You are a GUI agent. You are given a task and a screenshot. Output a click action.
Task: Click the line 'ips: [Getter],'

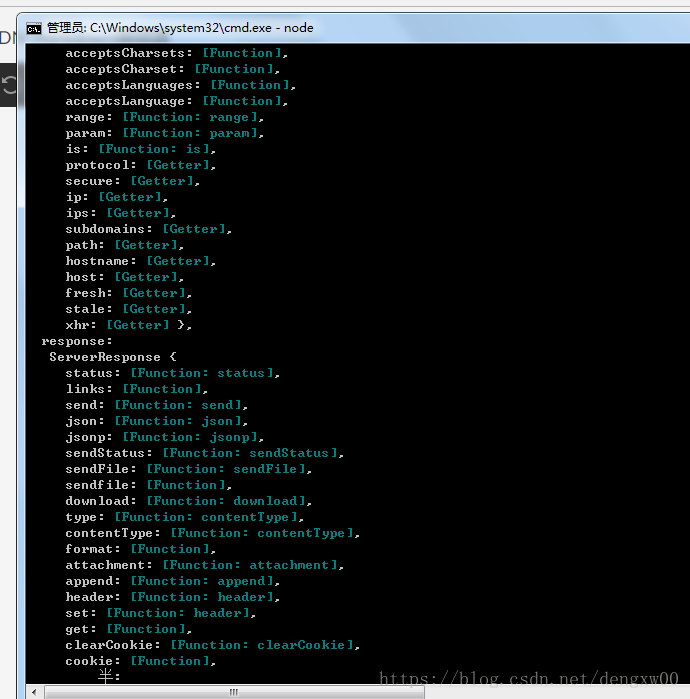tap(120, 213)
